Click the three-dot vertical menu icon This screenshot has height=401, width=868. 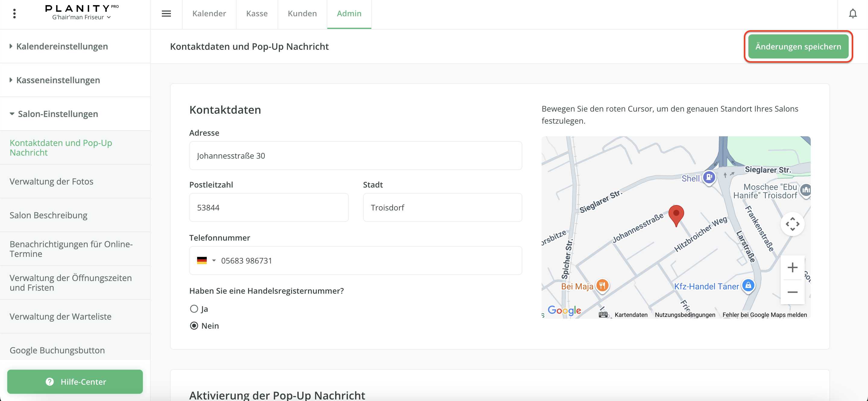[14, 14]
